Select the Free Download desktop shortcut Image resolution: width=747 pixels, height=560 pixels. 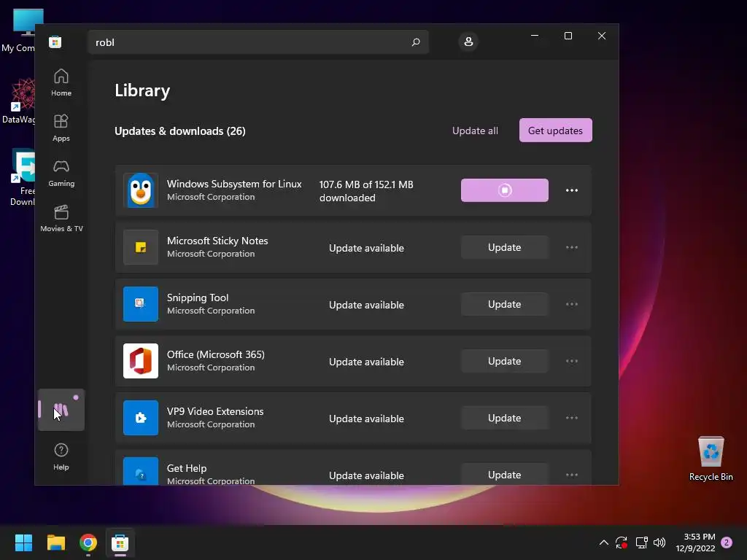[x=22, y=178]
